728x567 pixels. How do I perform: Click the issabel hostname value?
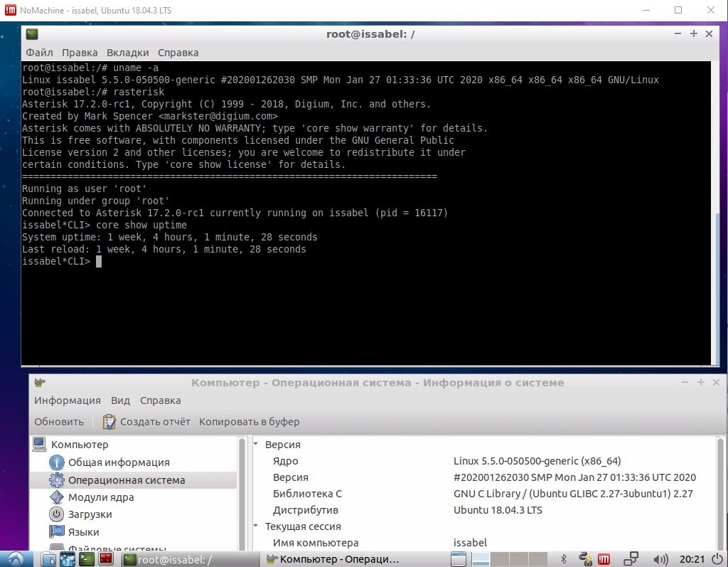(471, 542)
